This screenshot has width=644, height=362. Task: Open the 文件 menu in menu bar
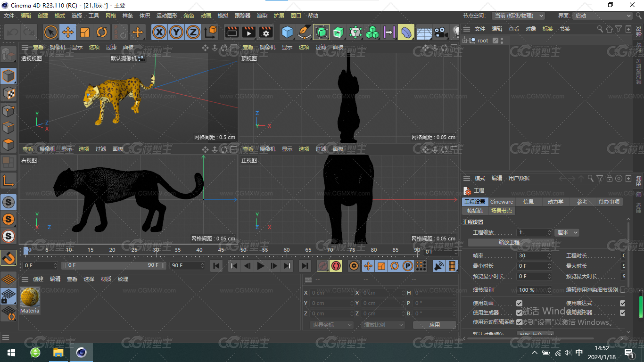coord(9,16)
